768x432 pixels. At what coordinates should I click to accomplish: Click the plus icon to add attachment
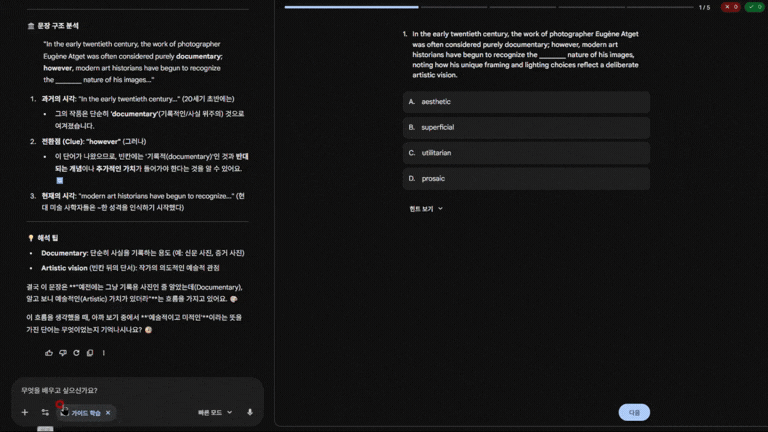[25, 412]
